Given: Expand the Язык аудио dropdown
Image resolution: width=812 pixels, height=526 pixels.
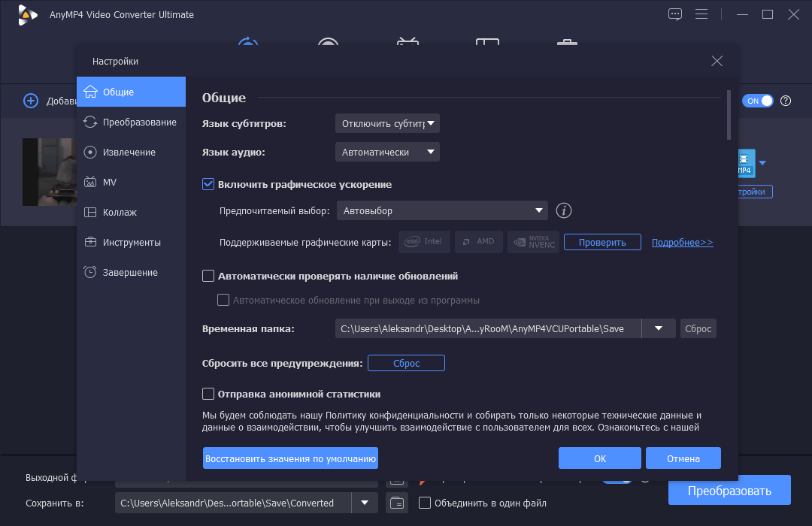Looking at the screenshot, I should [x=387, y=153].
